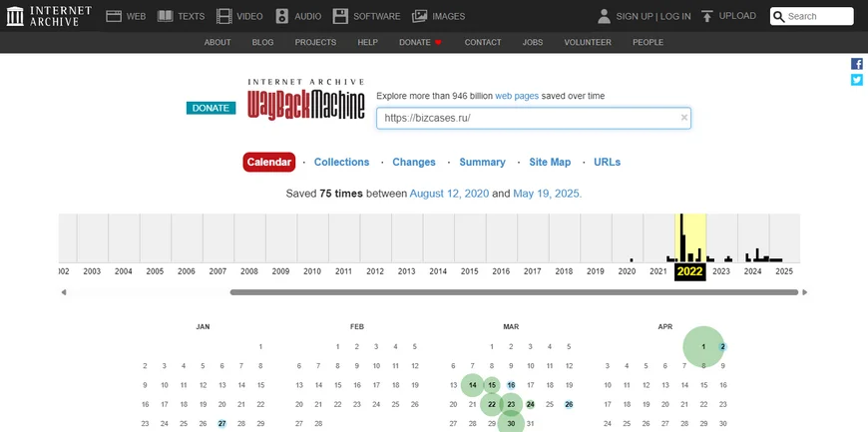Open the Web section icon
This screenshot has width=868, height=432.
(x=114, y=16)
